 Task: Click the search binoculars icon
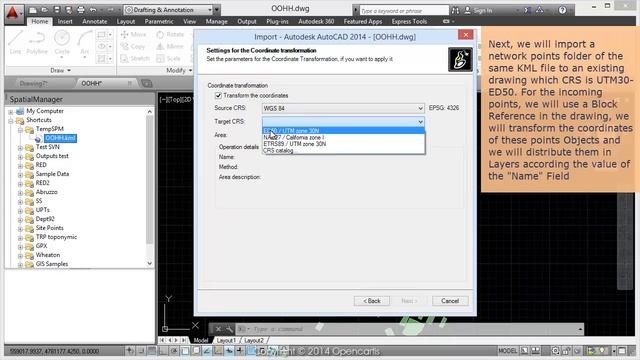coord(456,10)
